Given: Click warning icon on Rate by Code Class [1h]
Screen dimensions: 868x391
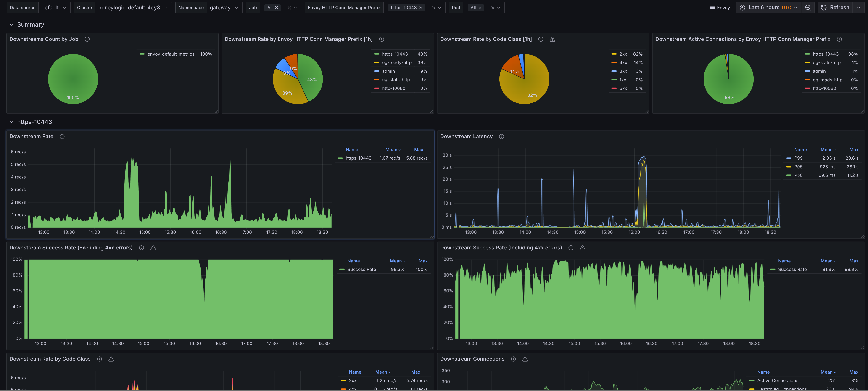Looking at the screenshot, I should [552, 39].
